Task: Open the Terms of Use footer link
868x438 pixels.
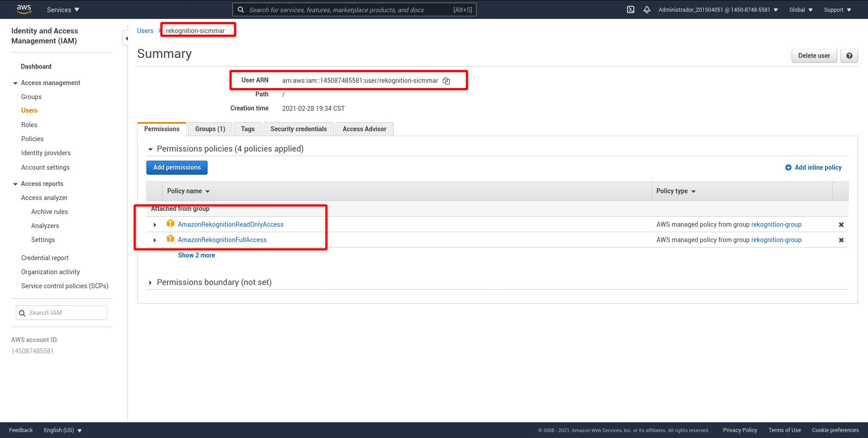Action: click(784, 430)
